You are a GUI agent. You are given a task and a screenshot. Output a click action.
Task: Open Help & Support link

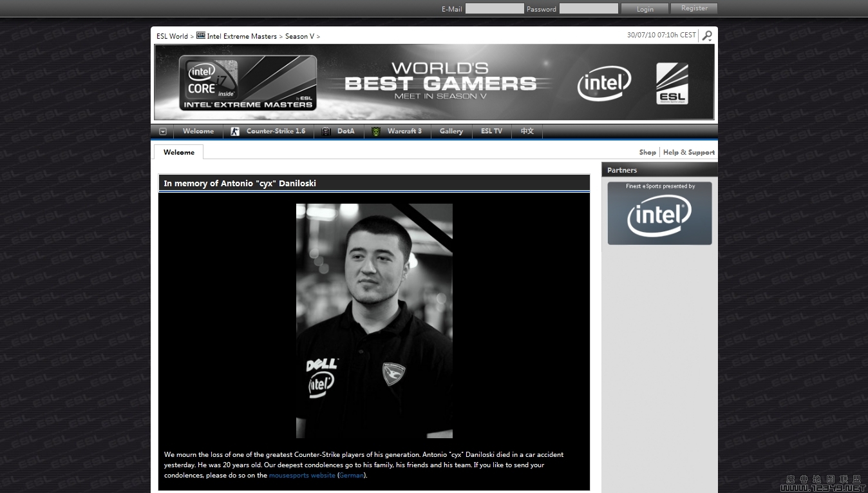[689, 153]
